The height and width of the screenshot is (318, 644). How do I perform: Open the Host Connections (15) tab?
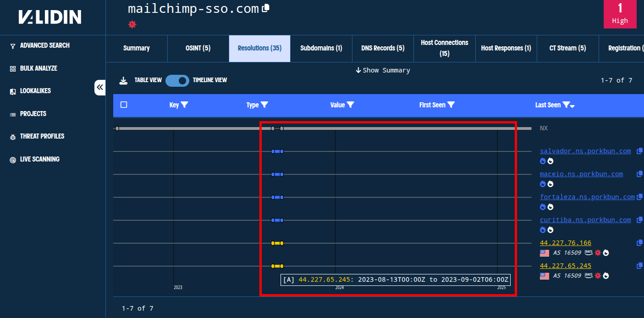coord(445,48)
